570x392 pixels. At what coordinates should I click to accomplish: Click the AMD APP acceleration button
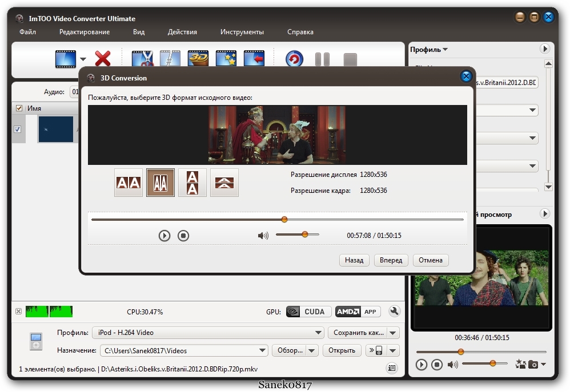pyautogui.click(x=358, y=312)
